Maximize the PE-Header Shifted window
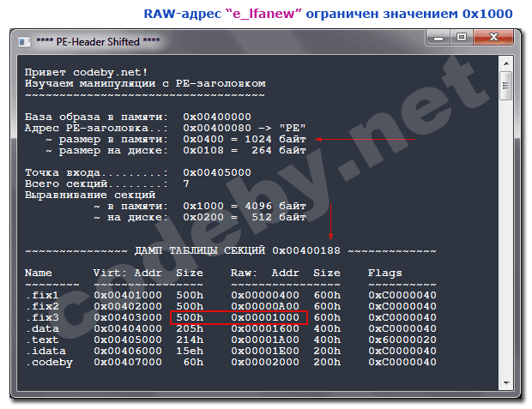 pos(462,38)
